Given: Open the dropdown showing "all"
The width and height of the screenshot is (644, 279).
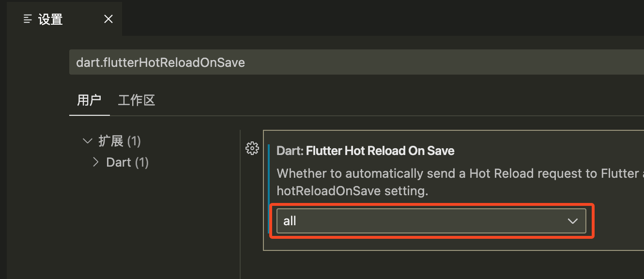Looking at the screenshot, I should 431,221.
